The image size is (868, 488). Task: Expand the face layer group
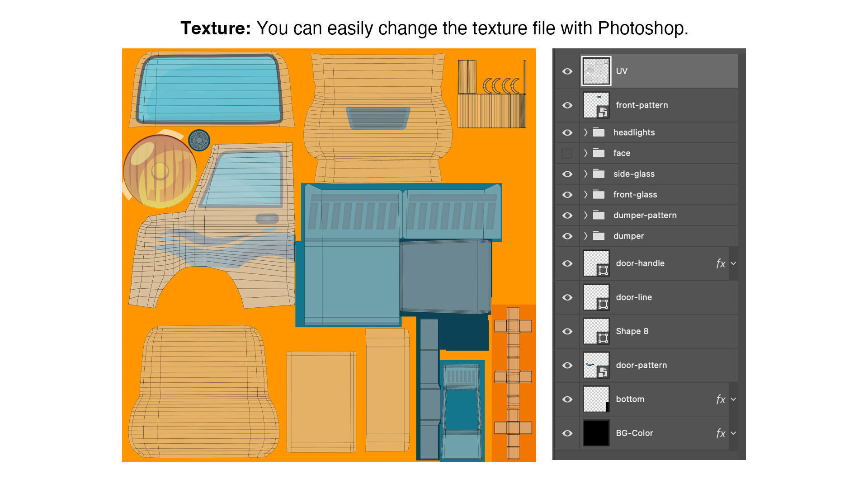pyautogui.click(x=586, y=153)
